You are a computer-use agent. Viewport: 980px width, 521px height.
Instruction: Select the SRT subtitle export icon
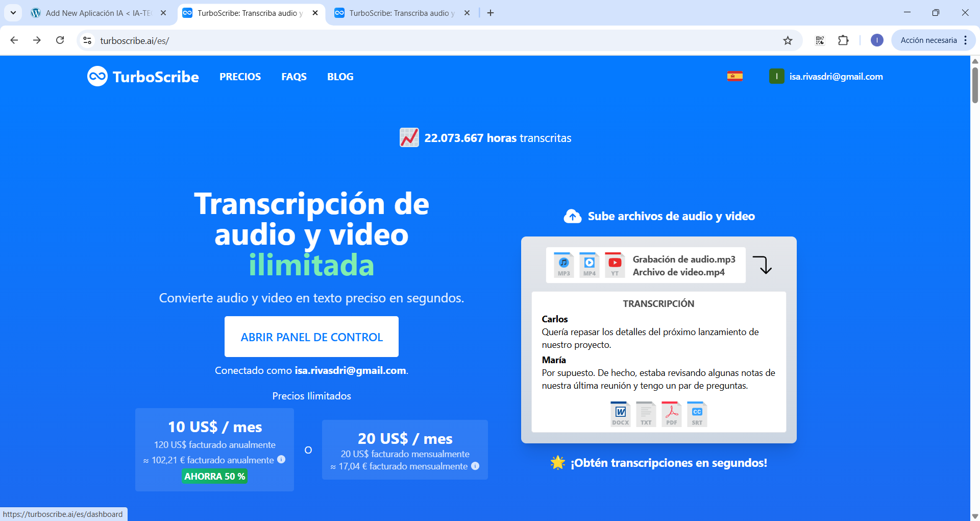click(x=697, y=414)
